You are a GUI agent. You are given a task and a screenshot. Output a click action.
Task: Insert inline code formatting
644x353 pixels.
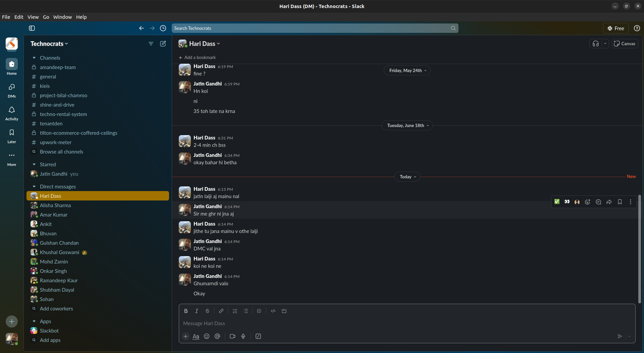coord(273,311)
